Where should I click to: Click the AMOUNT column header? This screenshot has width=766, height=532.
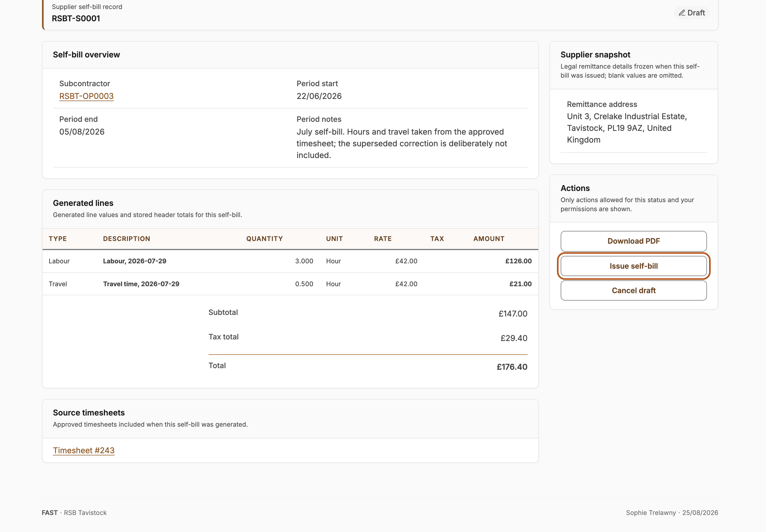(x=489, y=239)
